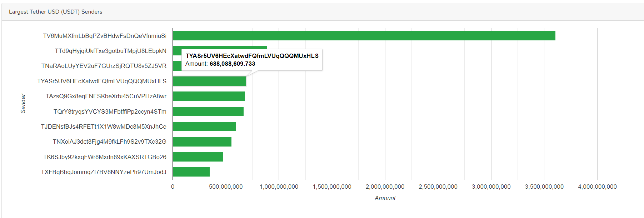Click the axis label TTd9qHyjqiUkfTxe3gotbuTMpjU8LEbpkN

(110, 51)
